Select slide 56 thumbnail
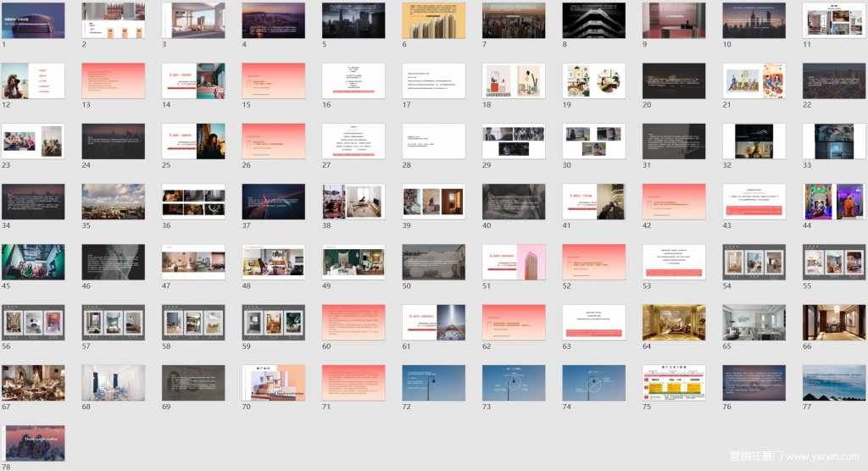The height and width of the screenshot is (471, 868). (33, 322)
